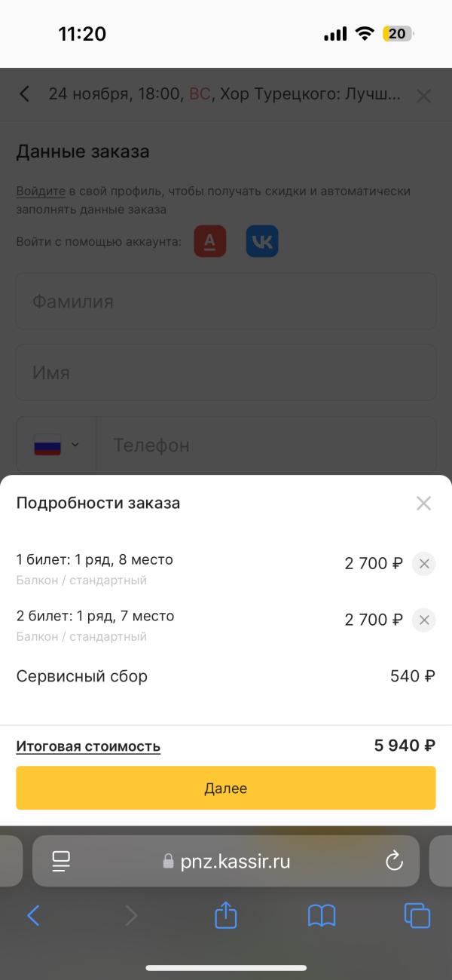Focus the Имя input field
Image resolution: width=452 pixels, height=980 pixels.
click(226, 372)
